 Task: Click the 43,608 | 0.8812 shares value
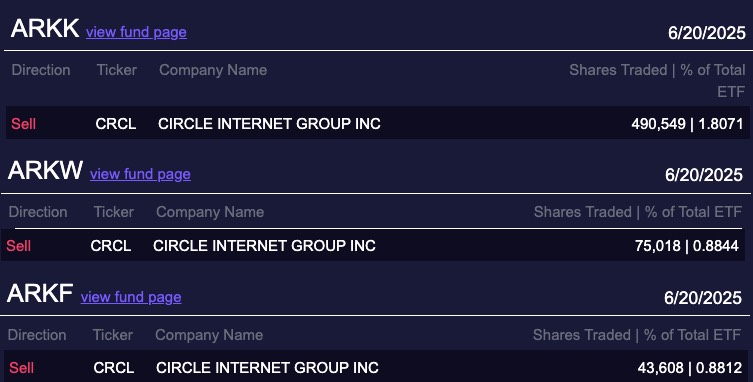(x=690, y=368)
